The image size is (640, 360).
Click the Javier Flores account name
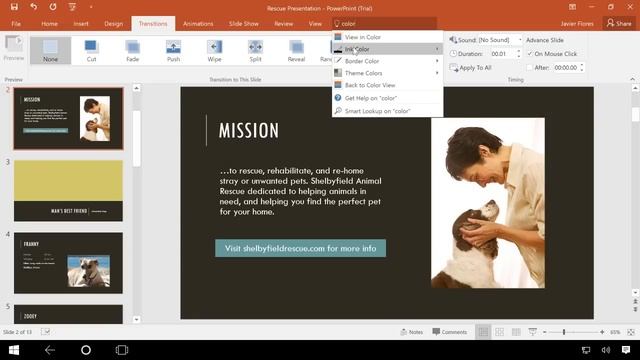click(x=577, y=24)
